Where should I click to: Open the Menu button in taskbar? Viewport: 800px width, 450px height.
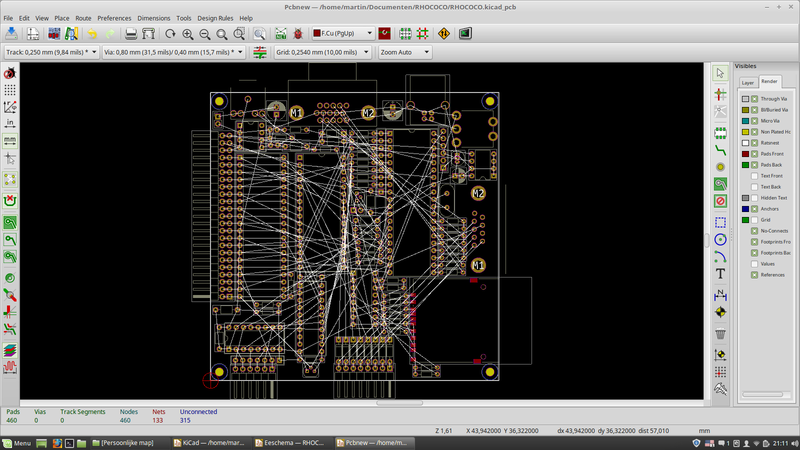coord(17,443)
